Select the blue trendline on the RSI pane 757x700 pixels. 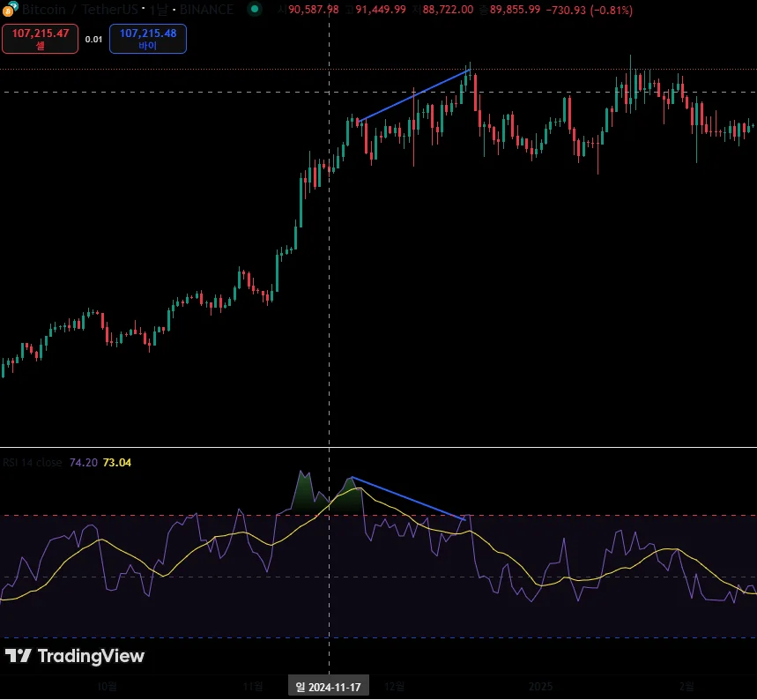click(x=408, y=498)
